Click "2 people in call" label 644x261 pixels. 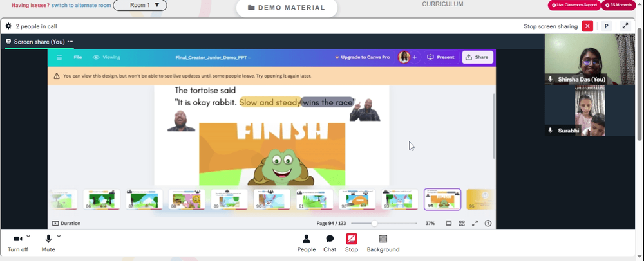click(x=36, y=26)
